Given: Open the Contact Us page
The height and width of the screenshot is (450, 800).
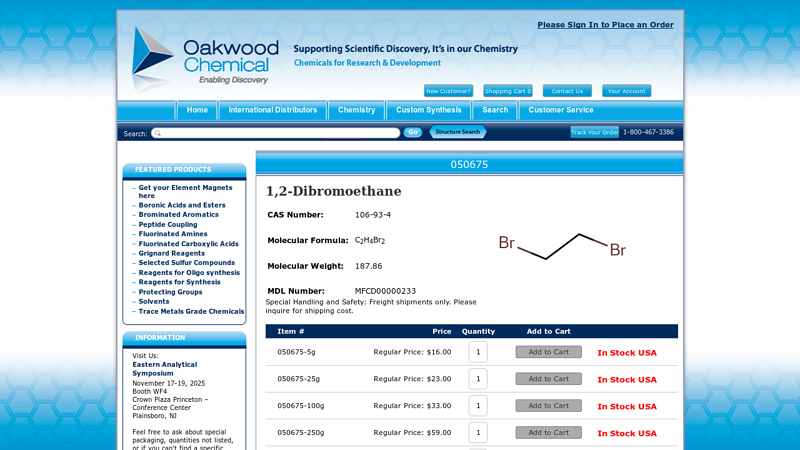Looking at the screenshot, I should [567, 91].
